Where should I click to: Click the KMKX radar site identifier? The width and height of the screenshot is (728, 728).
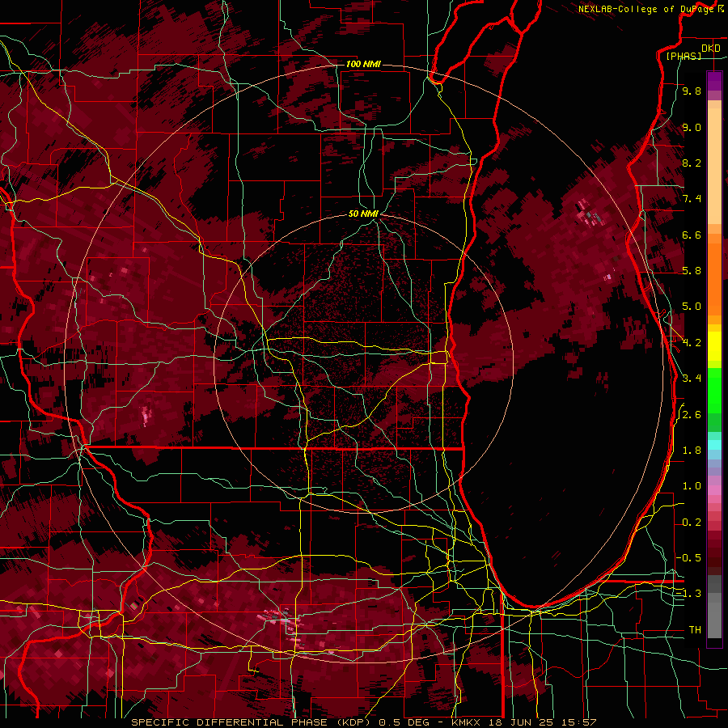tap(466, 722)
